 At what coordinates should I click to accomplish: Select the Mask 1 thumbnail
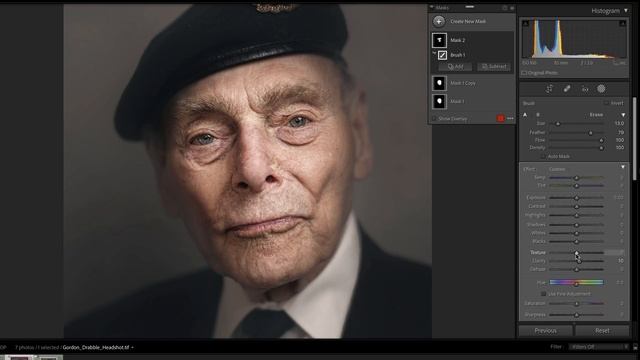coord(439,101)
